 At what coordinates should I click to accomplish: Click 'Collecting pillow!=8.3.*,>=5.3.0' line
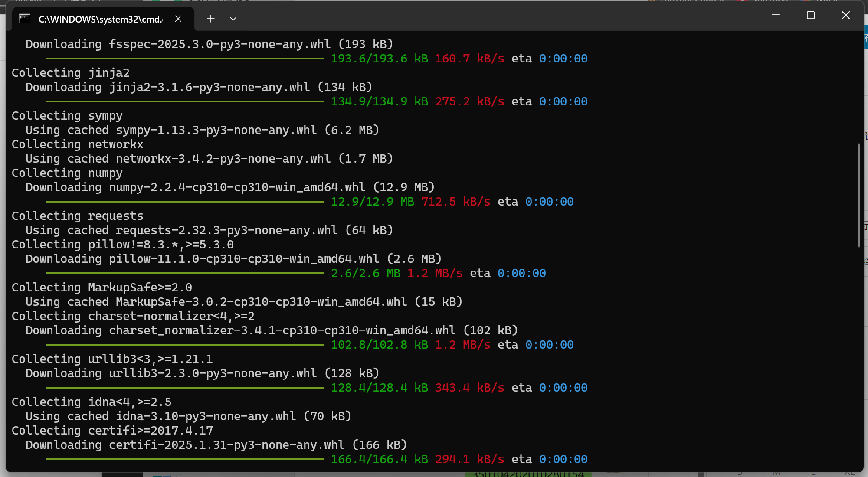(123, 245)
